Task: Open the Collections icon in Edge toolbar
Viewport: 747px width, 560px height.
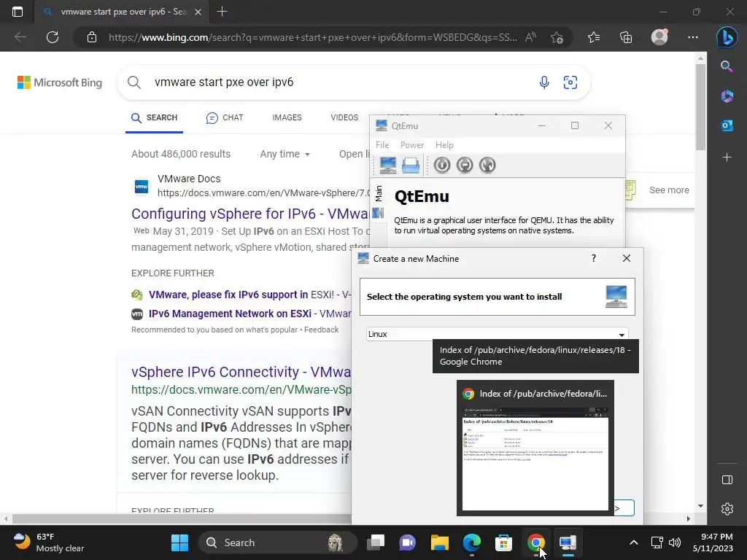Action: 626,37
